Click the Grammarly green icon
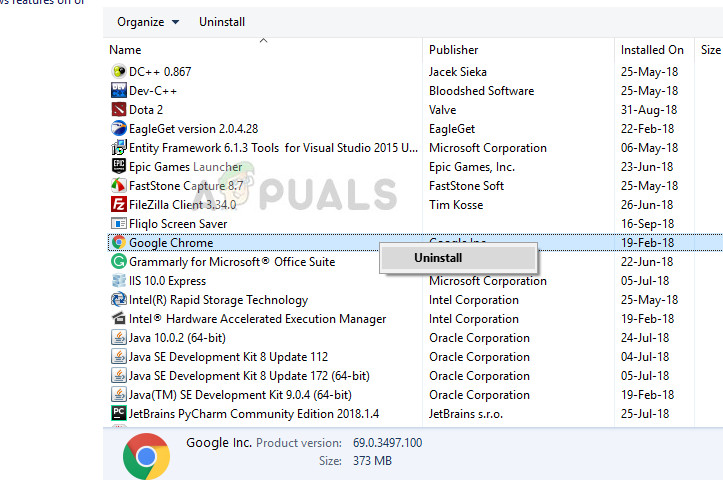The height and width of the screenshot is (480, 723). [119, 261]
